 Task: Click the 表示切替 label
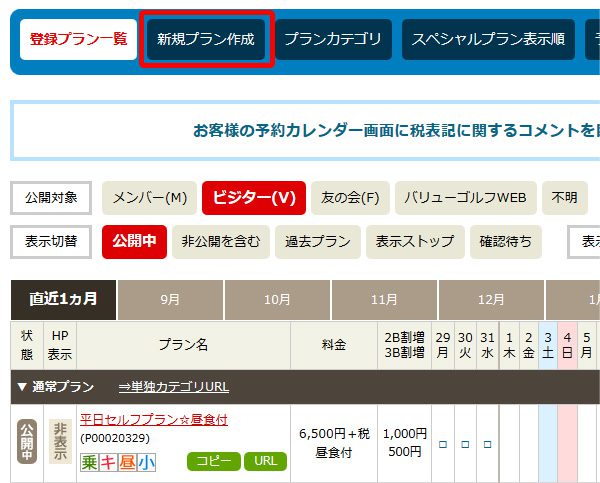tap(51, 242)
